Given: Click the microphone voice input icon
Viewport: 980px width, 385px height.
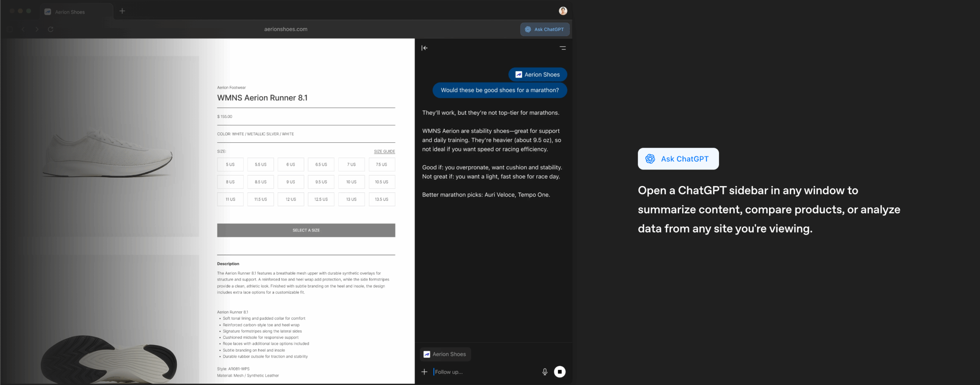Looking at the screenshot, I should [x=545, y=372].
